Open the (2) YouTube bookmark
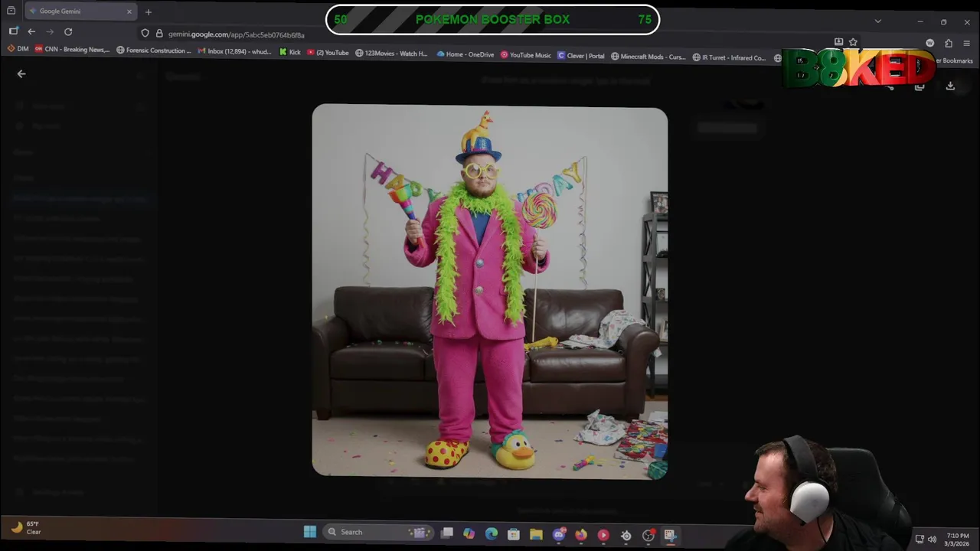Viewport: 980px width, 551px height. (328, 53)
